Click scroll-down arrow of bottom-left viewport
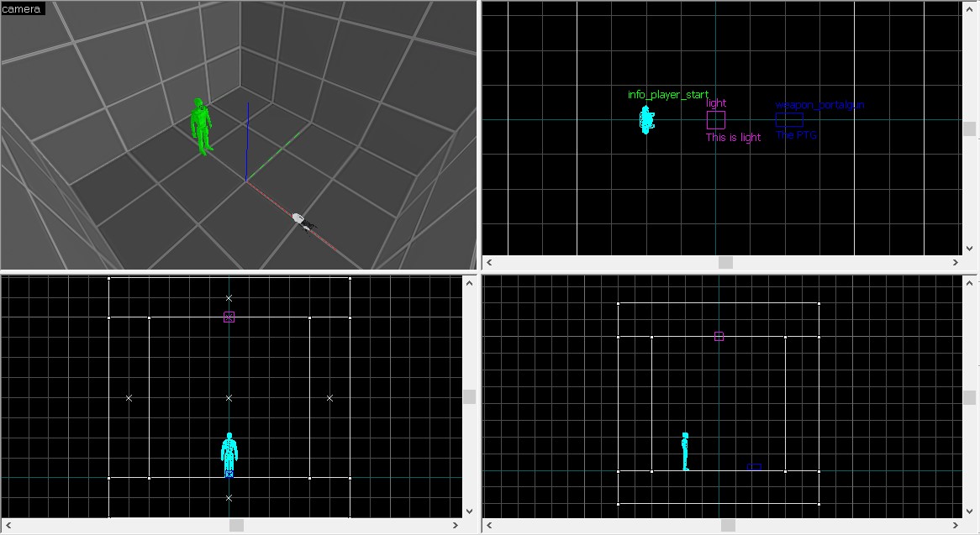The width and height of the screenshot is (980, 535). tap(469, 511)
